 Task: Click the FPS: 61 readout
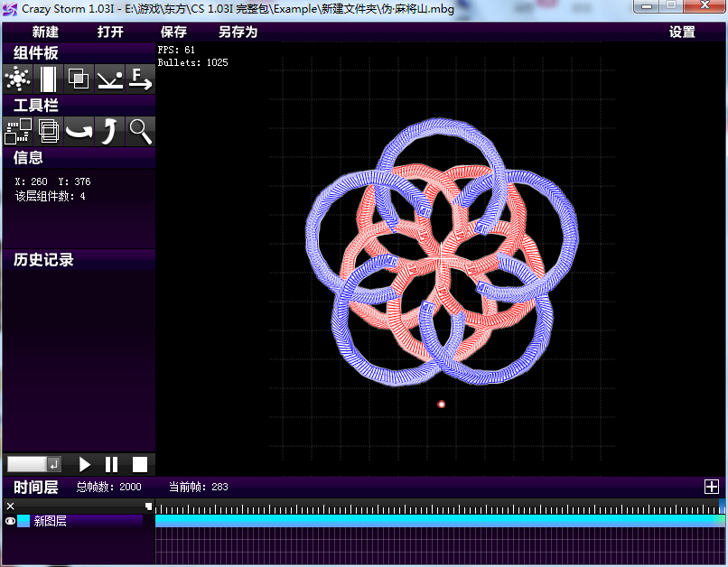tap(176, 50)
